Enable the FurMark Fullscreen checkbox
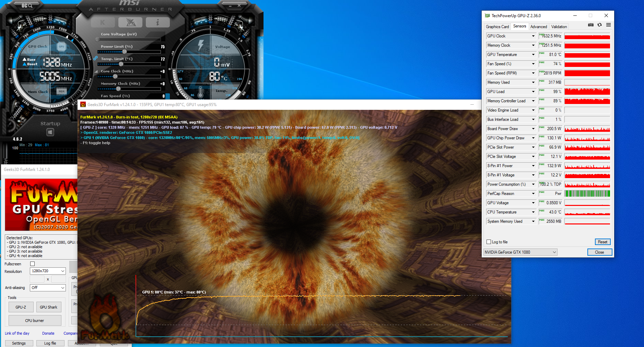 pyautogui.click(x=33, y=264)
